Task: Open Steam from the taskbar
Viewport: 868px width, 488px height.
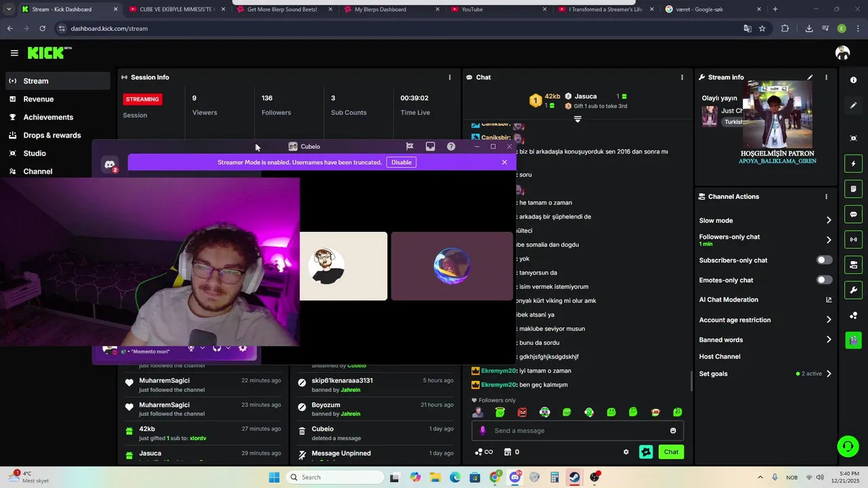Action: tap(574, 477)
